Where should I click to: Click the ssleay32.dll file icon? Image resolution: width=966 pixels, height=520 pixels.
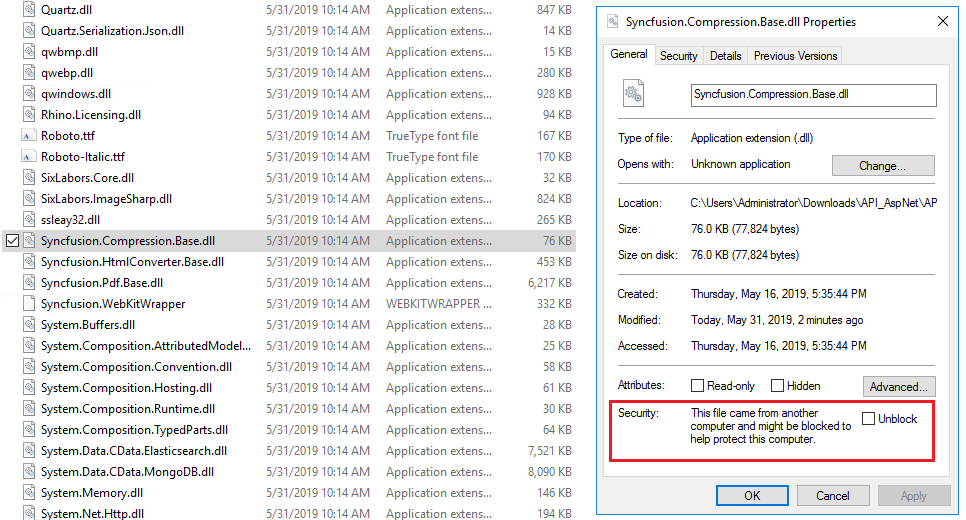point(29,219)
